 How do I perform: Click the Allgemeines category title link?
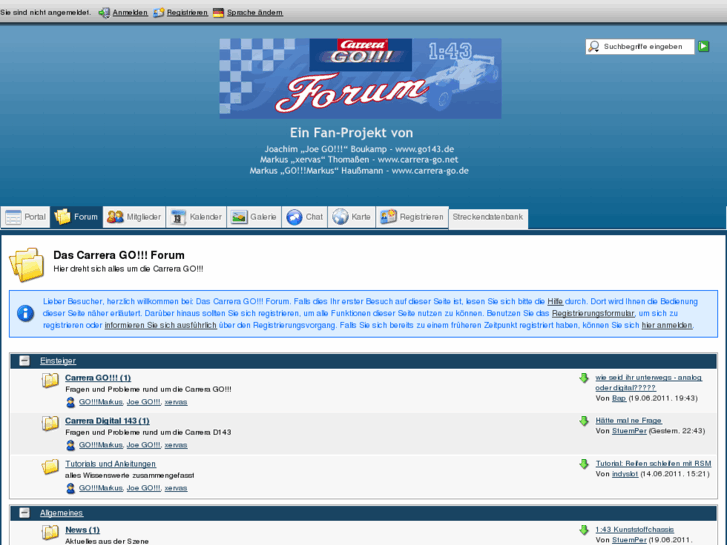(62, 513)
